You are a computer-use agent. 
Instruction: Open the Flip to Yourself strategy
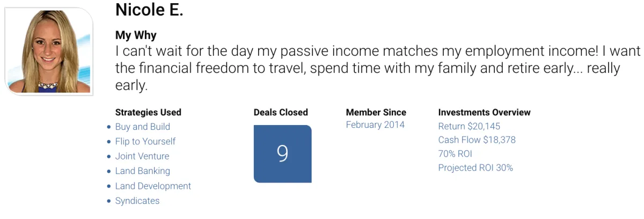point(145,142)
